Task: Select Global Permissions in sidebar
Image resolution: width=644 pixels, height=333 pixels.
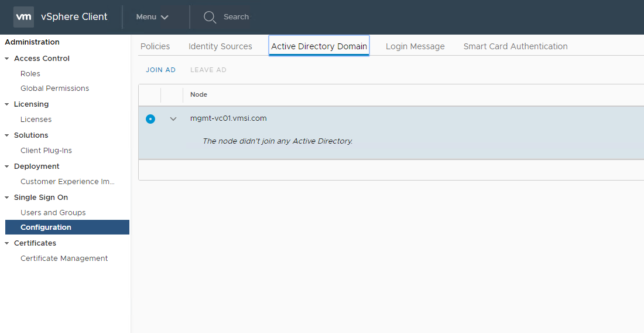Action: pos(54,89)
